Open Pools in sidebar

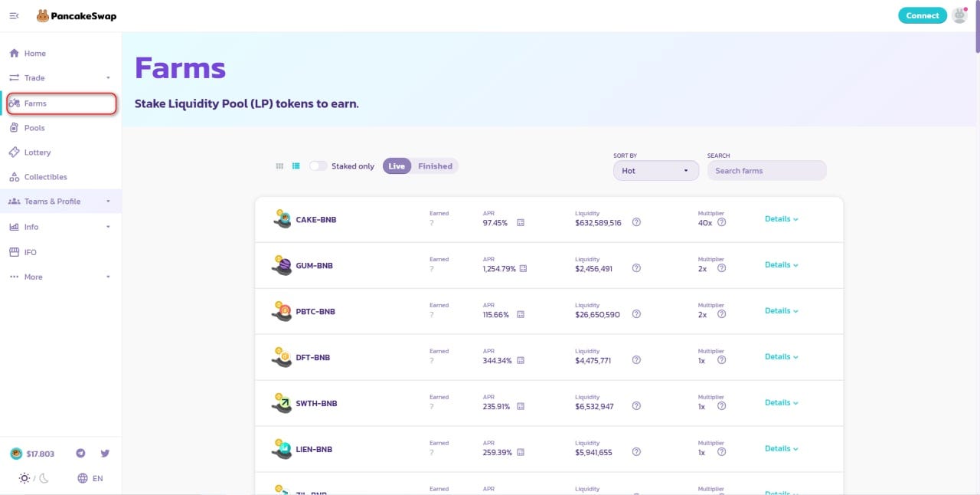point(60,128)
